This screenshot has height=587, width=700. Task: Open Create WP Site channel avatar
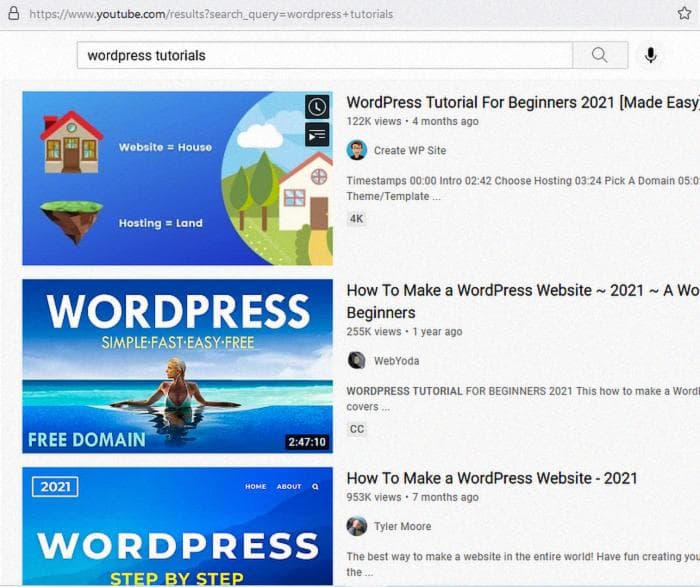[357, 150]
